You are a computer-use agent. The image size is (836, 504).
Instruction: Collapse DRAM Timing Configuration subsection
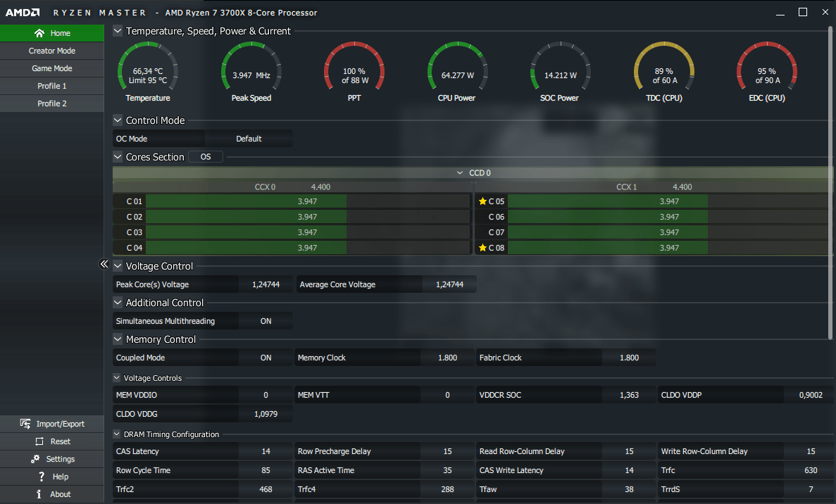[x=117, y=434]
